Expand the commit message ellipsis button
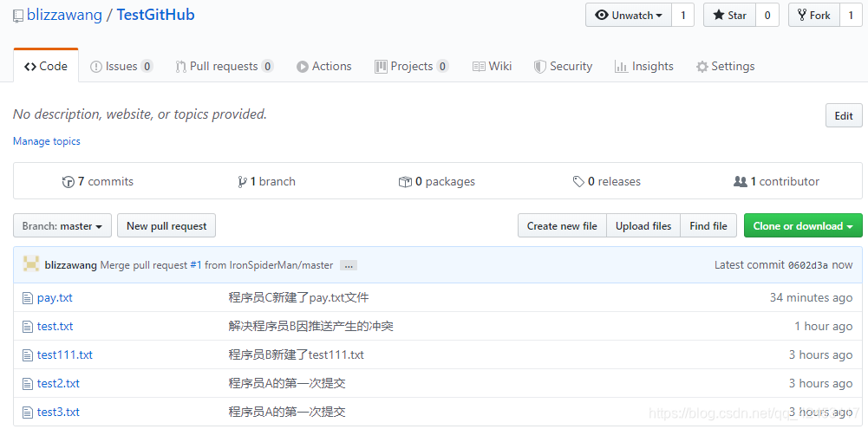Screen dimensions: 868x429 tap(349, 266)
